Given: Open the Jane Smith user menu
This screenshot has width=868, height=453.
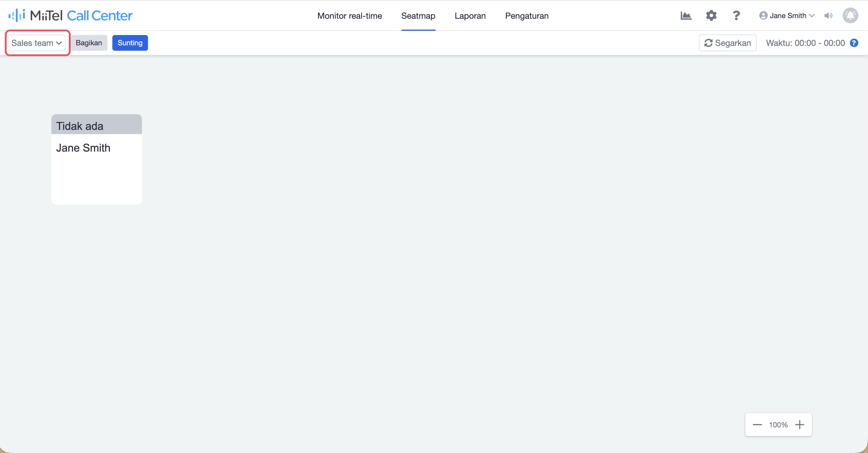Looking at the screenshot, I should [786, 15].
